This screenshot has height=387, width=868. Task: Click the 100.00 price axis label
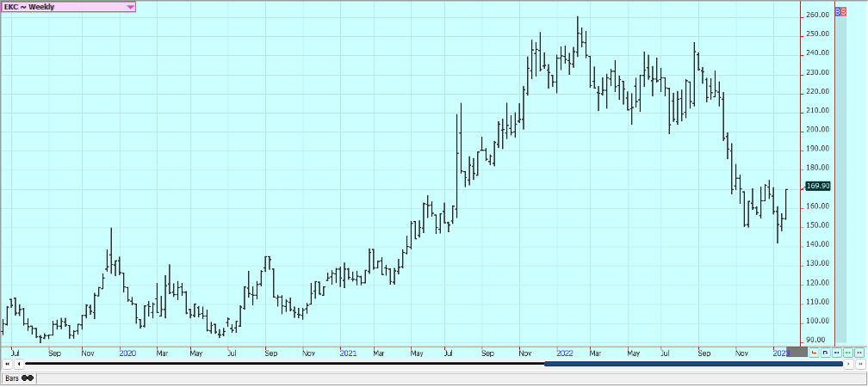click(x=818, y=321)
